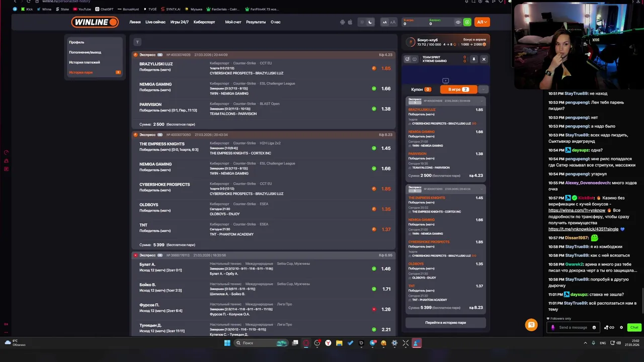Open the Winline logo homepage
The width and height of the screenshot is (644, 362).
[x=95, y=22]
